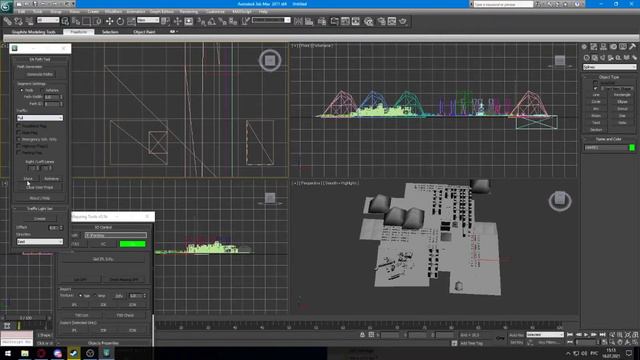Toggle the Emergency Veh. Only checkbox
640x360 pixels.
coord(18,139)
